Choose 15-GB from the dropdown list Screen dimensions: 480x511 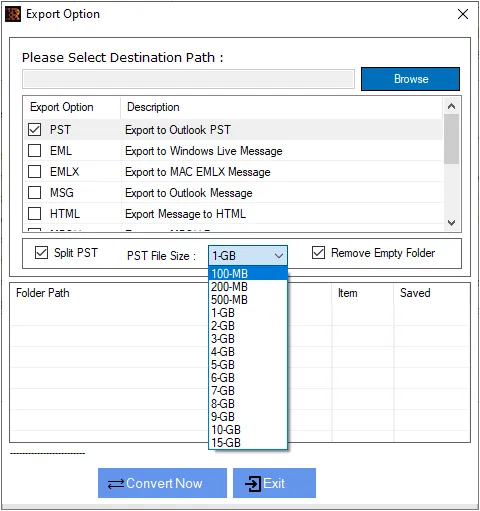coord(248,443)
